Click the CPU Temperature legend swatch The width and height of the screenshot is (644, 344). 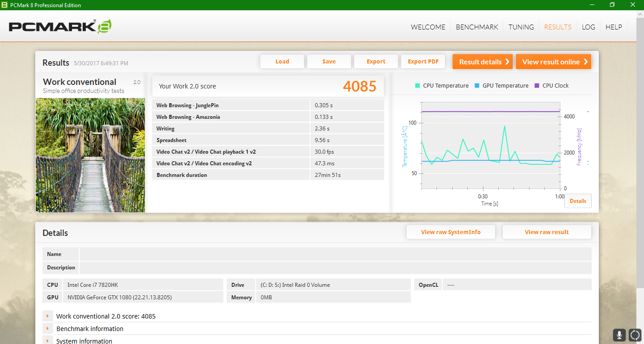[x=417, y=86]
